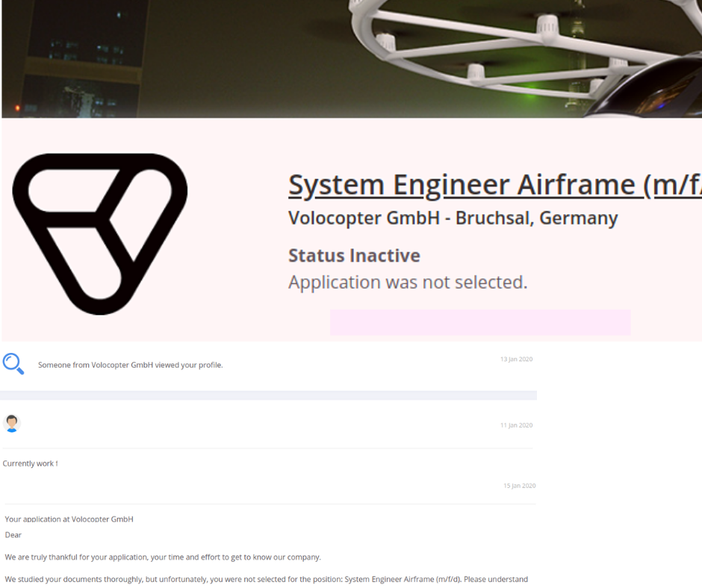Click 'Application was not selected.' text
The width and height of the screenshot is (702, 588).
(x=408, y=283)
